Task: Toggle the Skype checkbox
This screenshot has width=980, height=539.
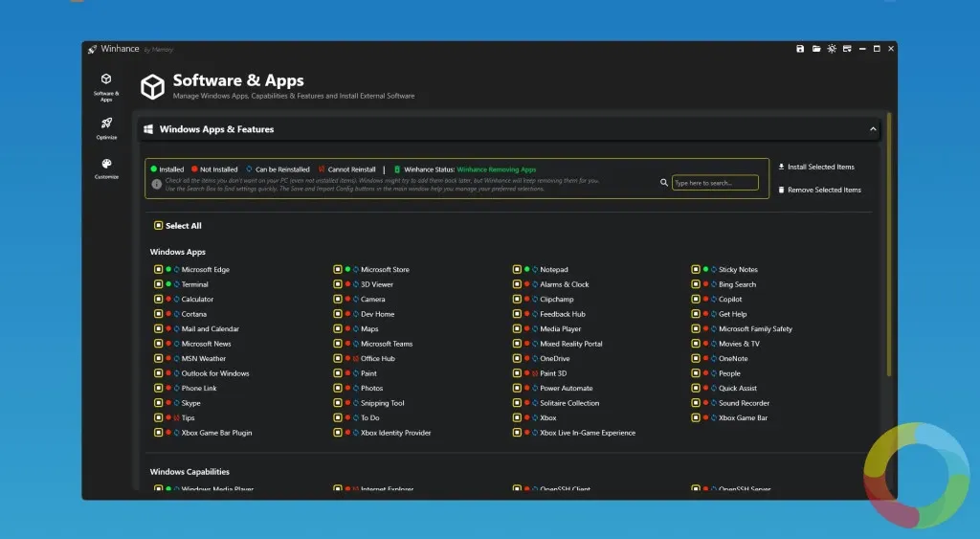Action: coord(158,403)
